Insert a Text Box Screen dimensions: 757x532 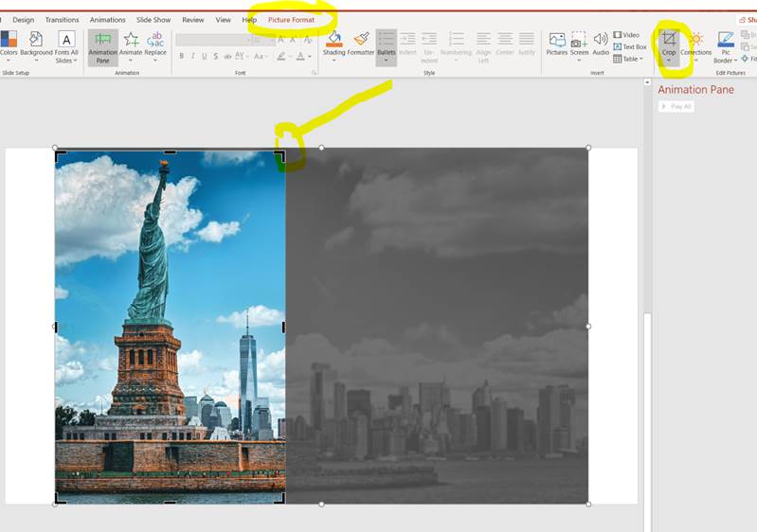click(x=630, y=46)
